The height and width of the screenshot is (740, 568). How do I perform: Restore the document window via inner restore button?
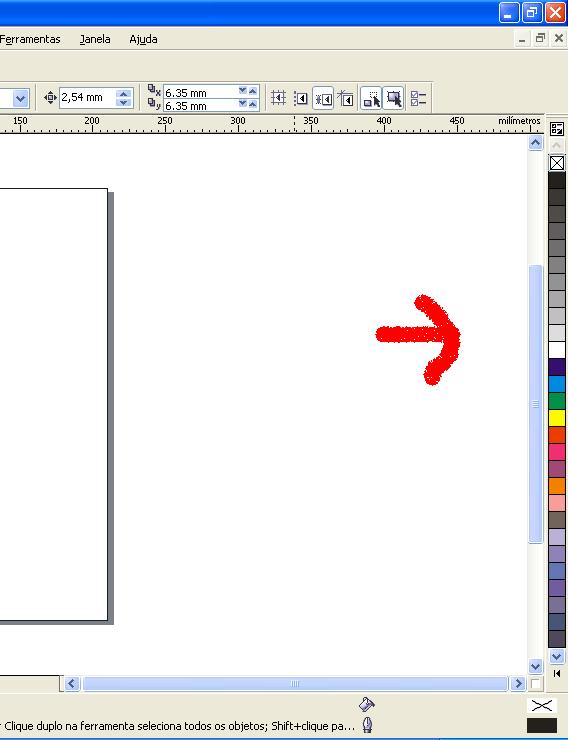point(540,39)
